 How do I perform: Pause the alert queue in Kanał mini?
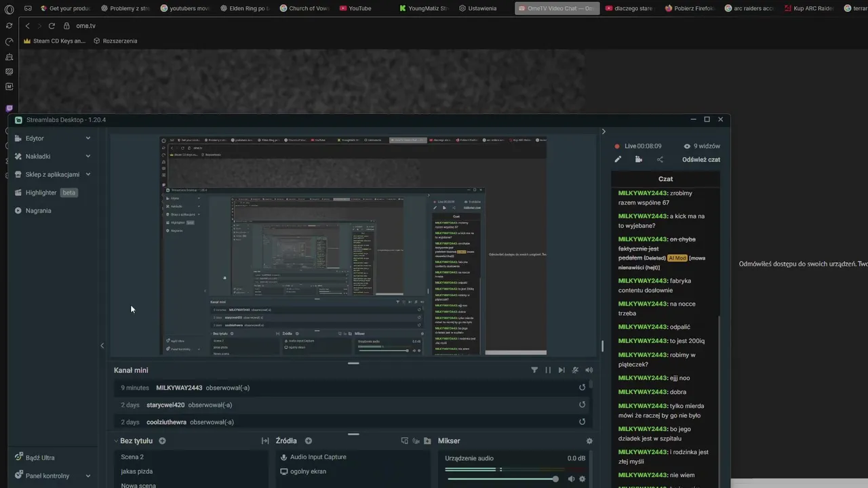click(x=548, y=370)
